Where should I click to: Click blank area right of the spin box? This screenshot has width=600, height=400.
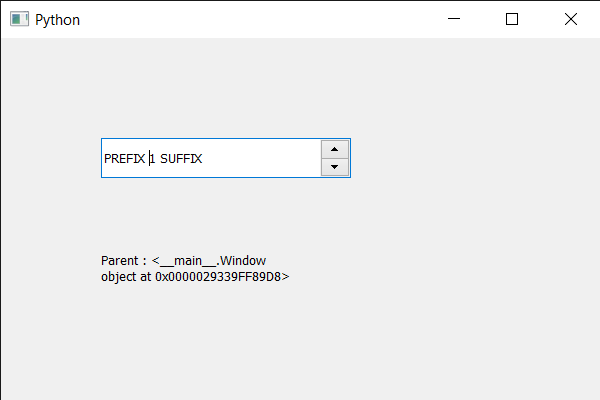(x=470, y=158)
